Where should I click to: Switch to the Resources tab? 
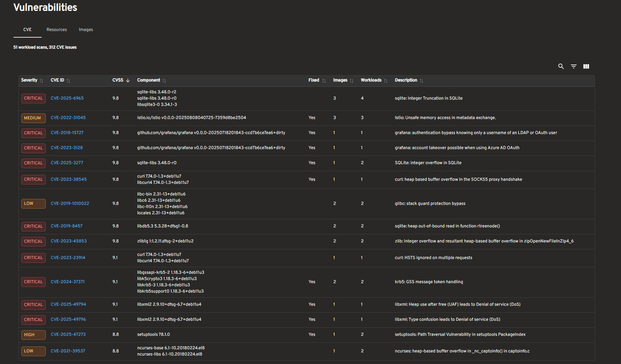pyautogui.click(x=56, y=29)
